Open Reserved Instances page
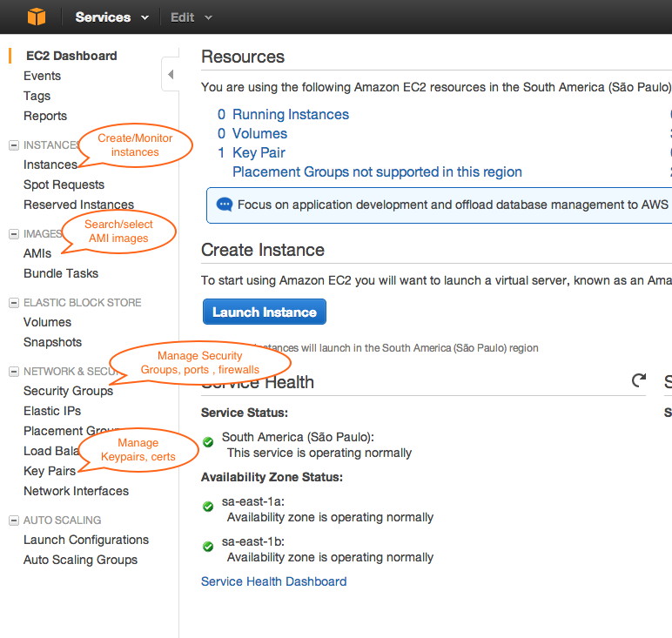The image size is (672, 638). click(79, 205)
